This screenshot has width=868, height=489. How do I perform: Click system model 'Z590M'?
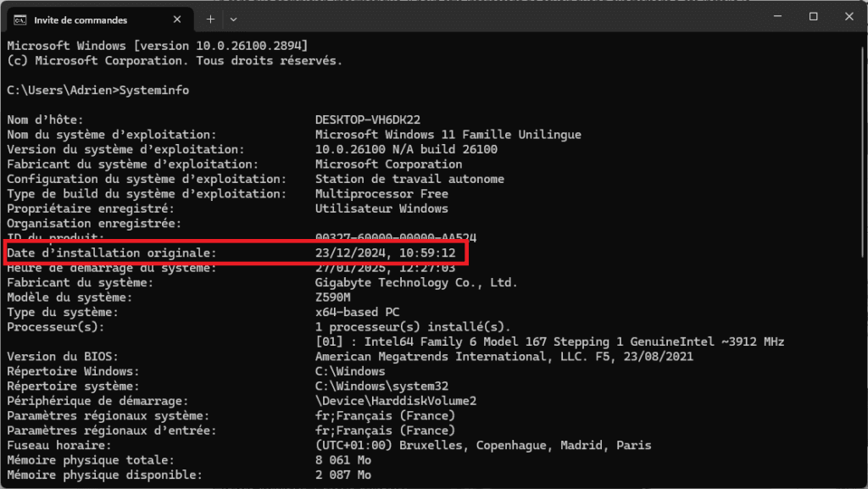pyautogui.click(x=332, y=297)
